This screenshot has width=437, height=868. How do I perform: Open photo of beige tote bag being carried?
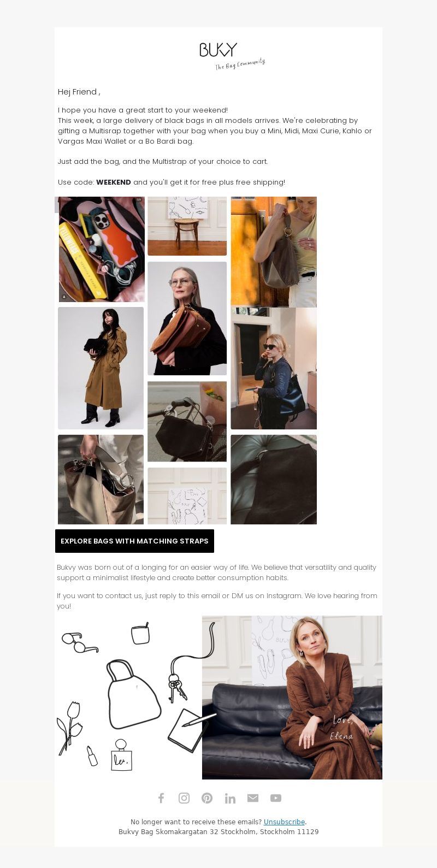tap(101, 480)
